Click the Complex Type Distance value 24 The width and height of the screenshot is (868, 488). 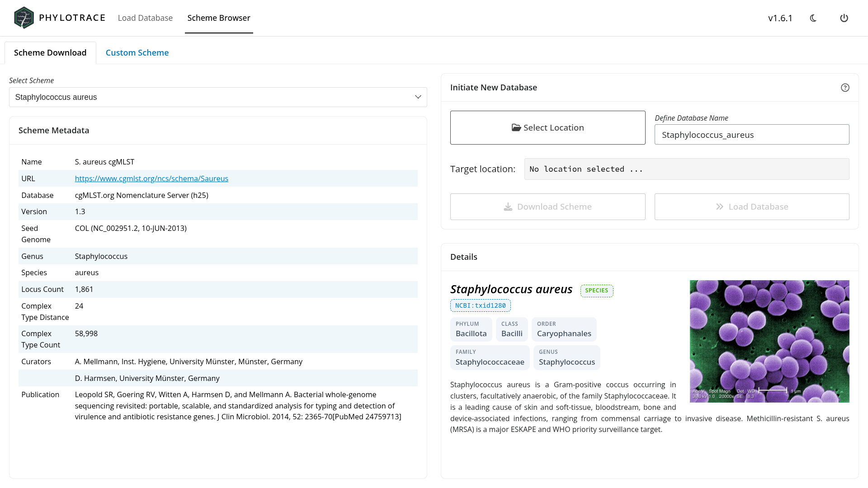click(x=79, y=306)
